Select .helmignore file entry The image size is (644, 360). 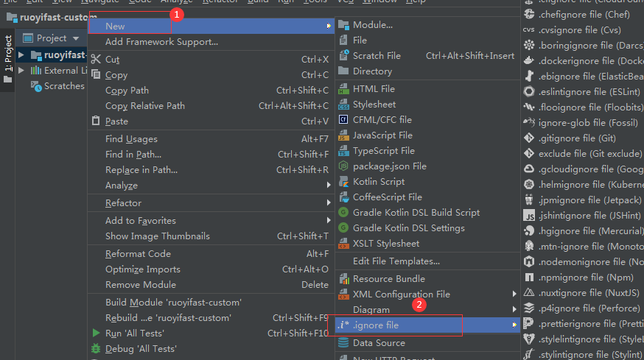click(583, 184)
